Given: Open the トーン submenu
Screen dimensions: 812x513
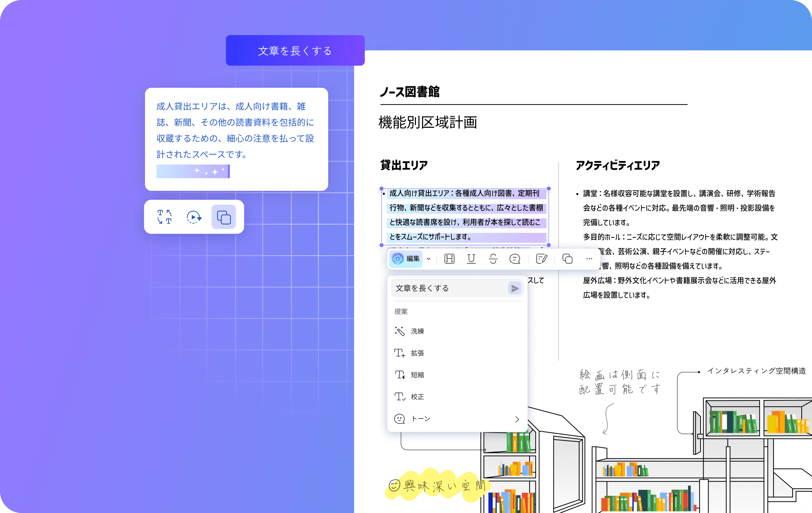Looking at the screenshot, I should [457, 419].
